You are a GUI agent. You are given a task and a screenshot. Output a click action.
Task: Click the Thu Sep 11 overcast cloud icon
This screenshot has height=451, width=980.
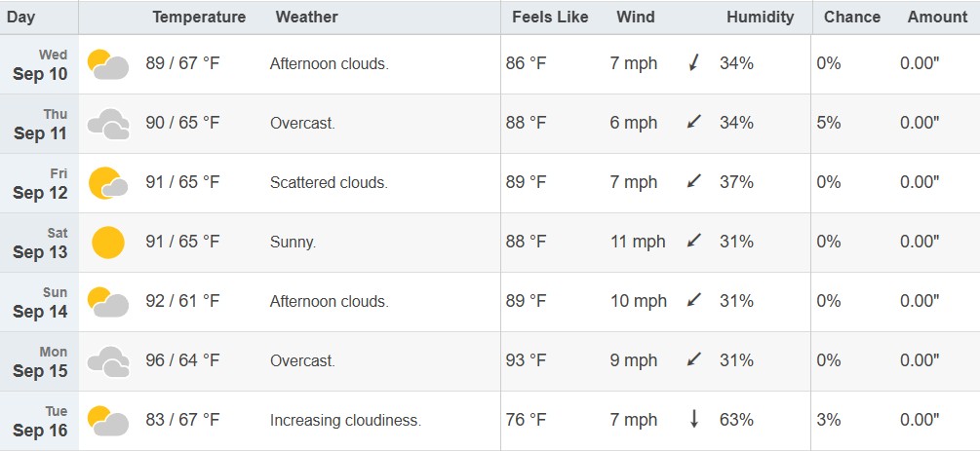(108, 124)
